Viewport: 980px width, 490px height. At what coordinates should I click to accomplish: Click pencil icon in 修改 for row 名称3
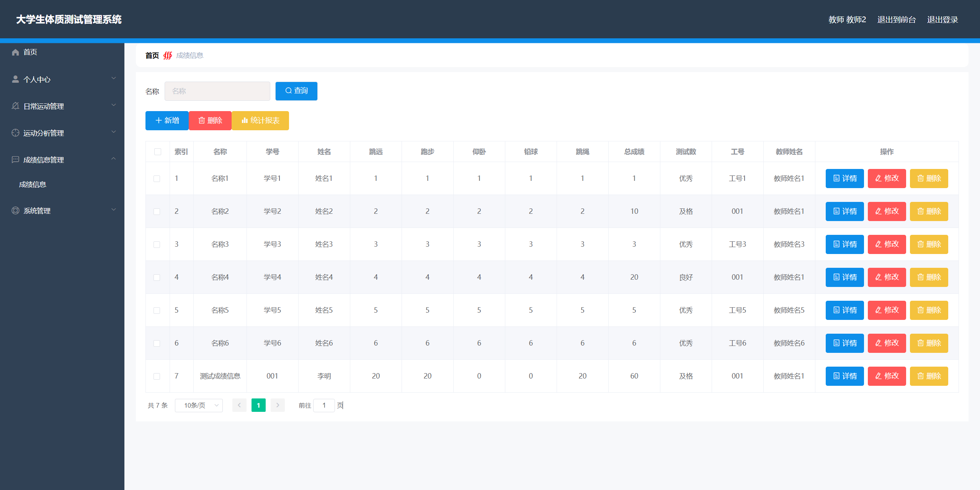point(879,244)
